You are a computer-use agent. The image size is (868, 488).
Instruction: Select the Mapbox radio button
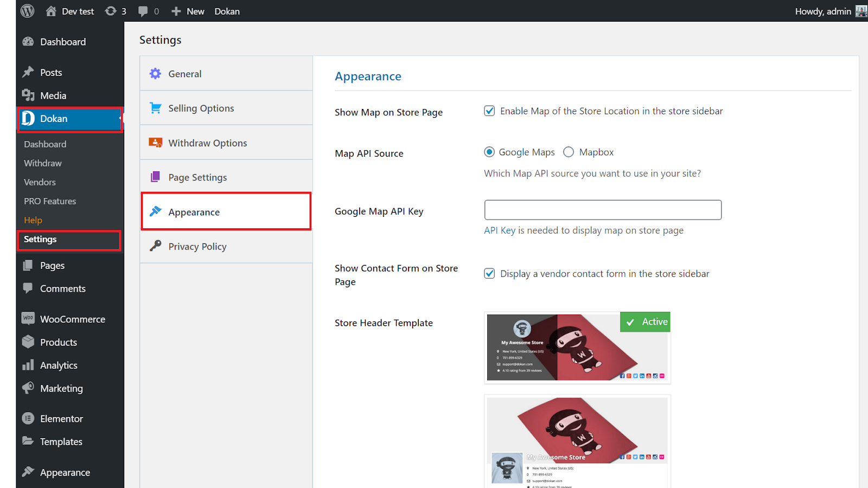click(x=569, y=152)
